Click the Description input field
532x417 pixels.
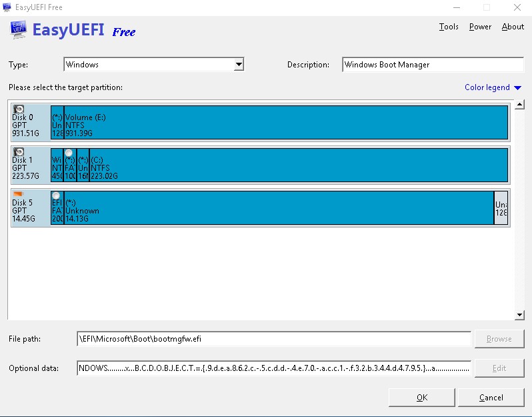pyautogui.click(x=433, y=65)
